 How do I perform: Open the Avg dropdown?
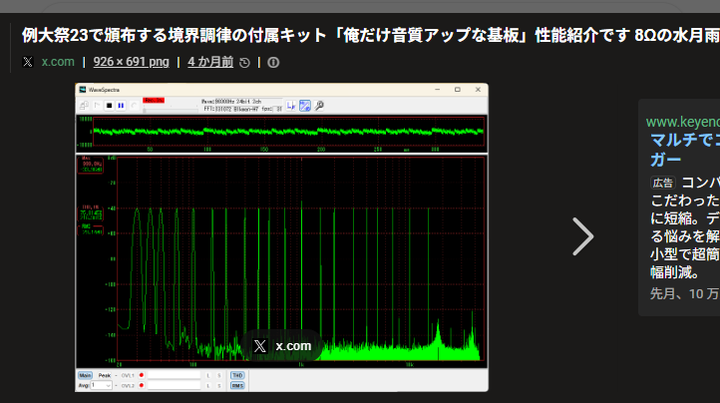tap(101, 386)
